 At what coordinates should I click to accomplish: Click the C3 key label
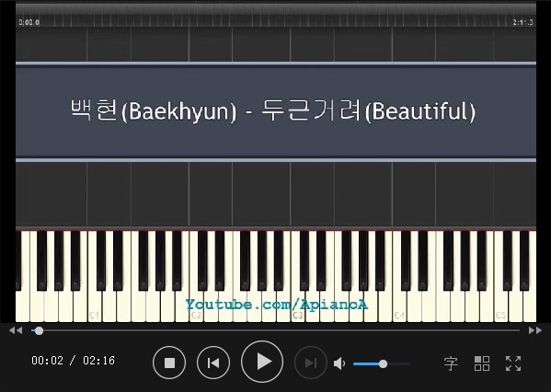click(x=298, y=315)
